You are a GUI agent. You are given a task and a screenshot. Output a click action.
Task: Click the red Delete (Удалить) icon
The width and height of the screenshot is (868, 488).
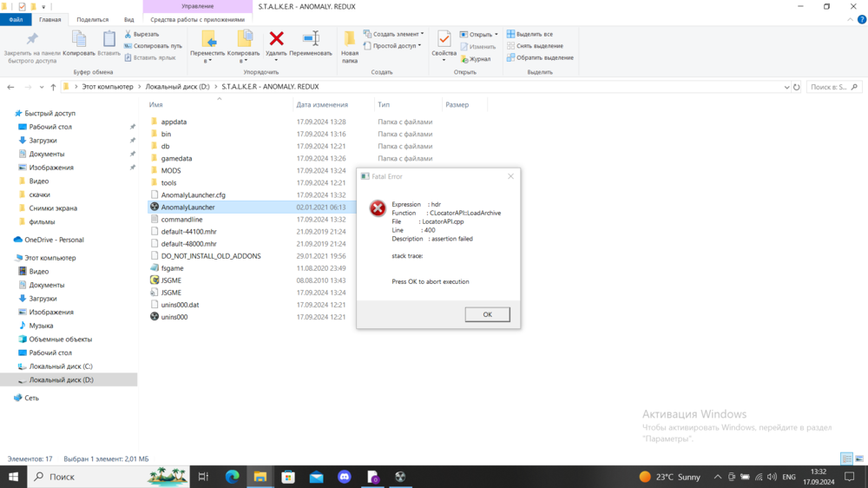pos(276,39)
